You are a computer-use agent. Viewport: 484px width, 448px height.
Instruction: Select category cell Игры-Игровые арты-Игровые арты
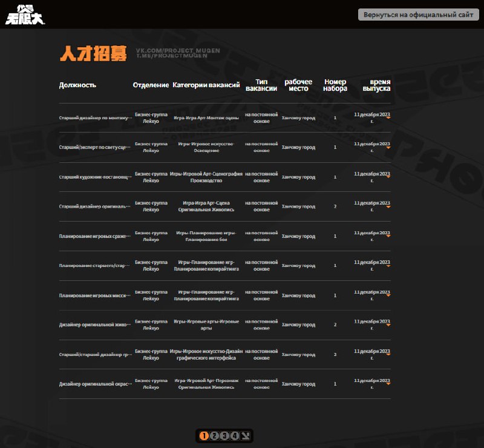(206, 324)
